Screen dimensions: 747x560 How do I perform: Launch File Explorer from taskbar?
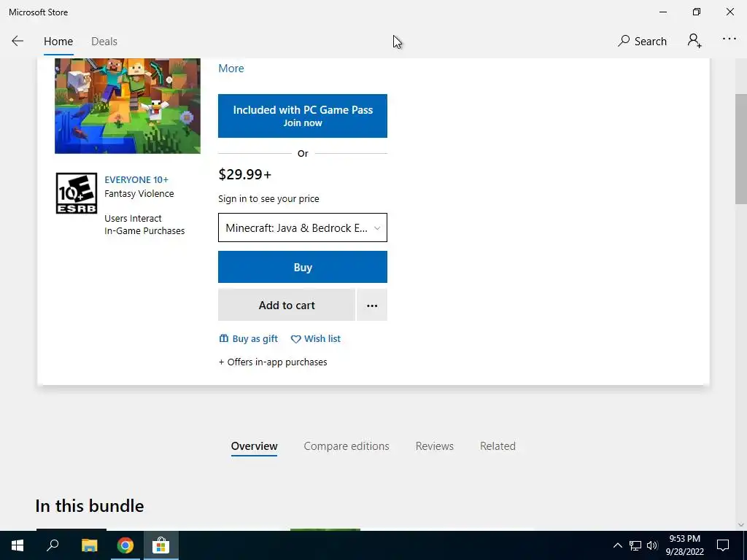pos(89,545)
